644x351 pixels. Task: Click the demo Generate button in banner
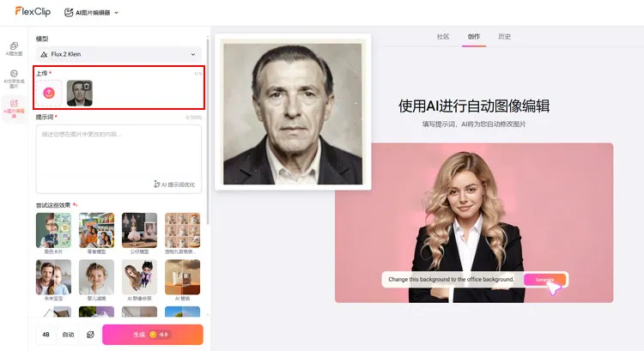pos(544,280)
